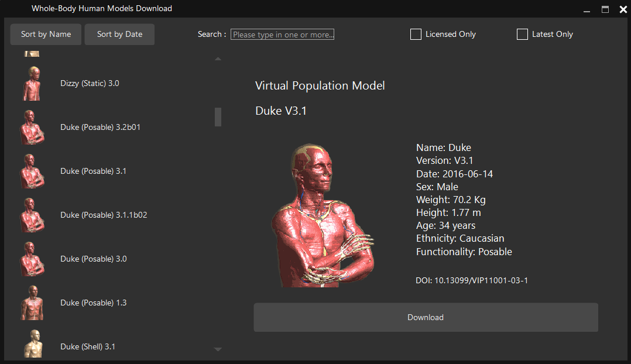Select the Duke (Posable) 3.2b01 thumbnail icon
Screen dimensions: 631x364
[x=32, y=128]
